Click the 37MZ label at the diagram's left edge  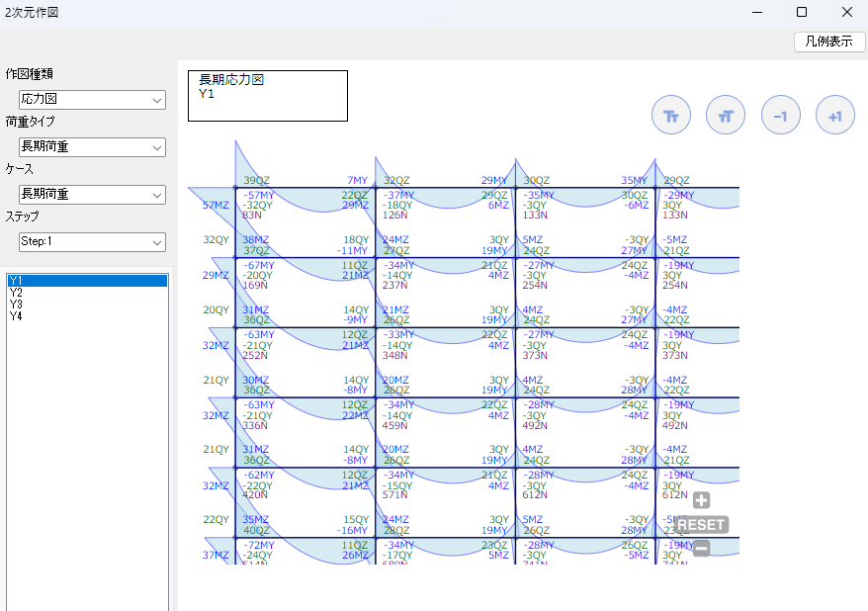[x=216, y=555]
